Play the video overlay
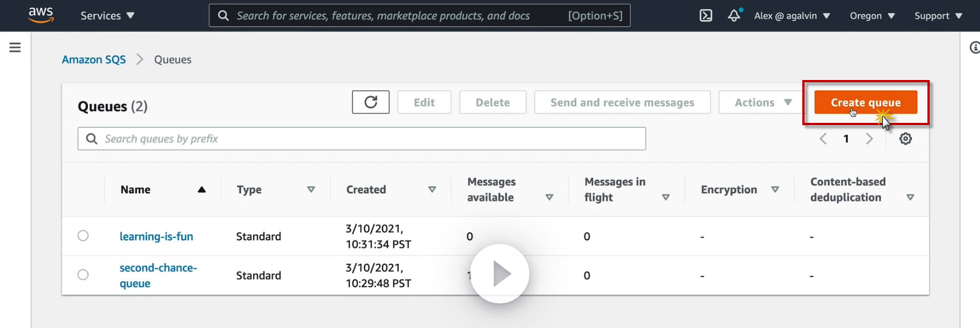 click(500, 274)
